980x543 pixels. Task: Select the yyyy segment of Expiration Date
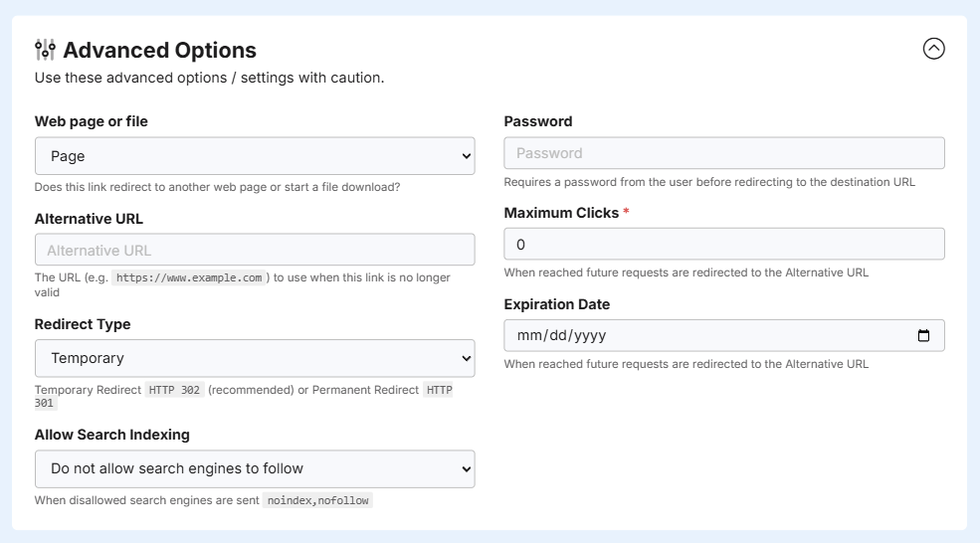pyautogui.click(x=590, y=335)
